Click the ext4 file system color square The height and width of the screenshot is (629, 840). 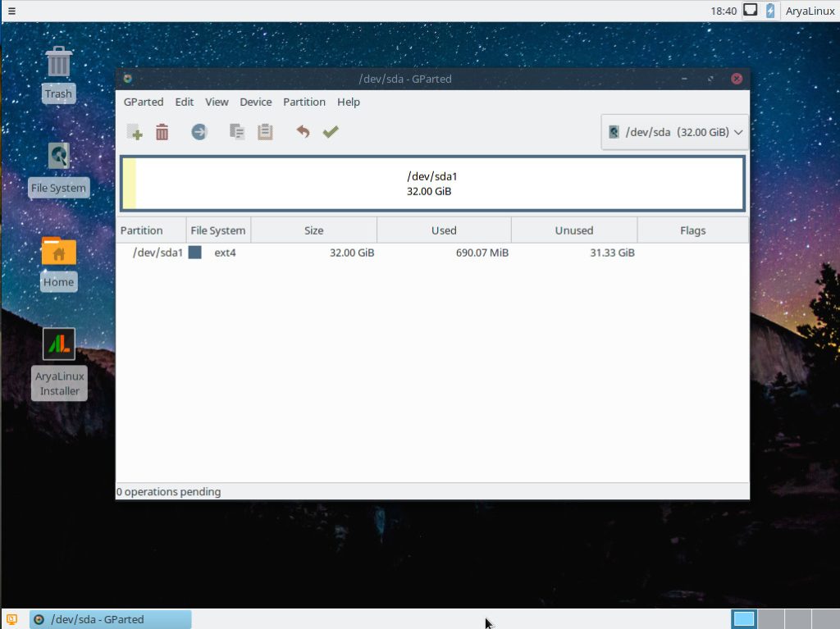point(195,253)
